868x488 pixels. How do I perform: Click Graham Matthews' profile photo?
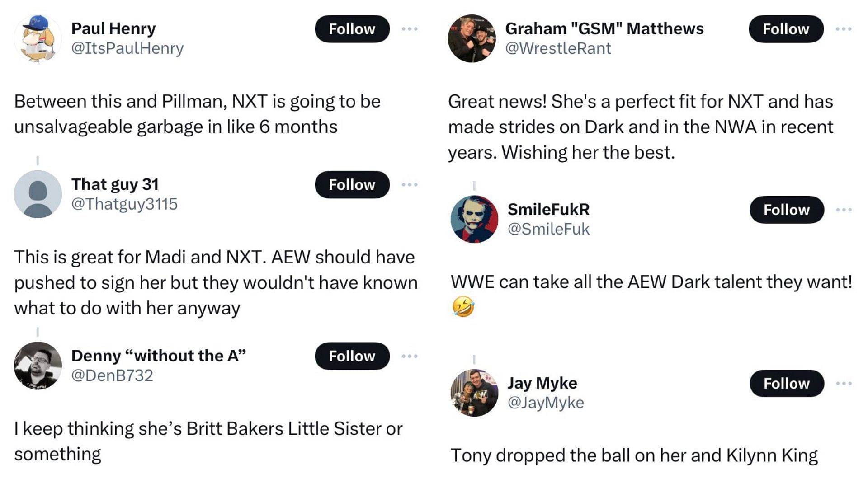tap(472, 38)
